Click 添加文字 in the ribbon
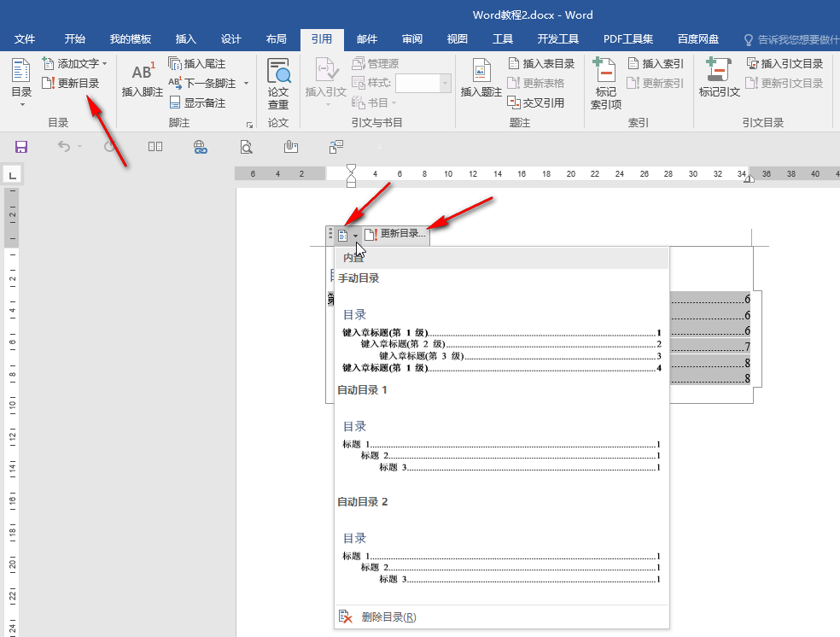 [x=74, y=64]
